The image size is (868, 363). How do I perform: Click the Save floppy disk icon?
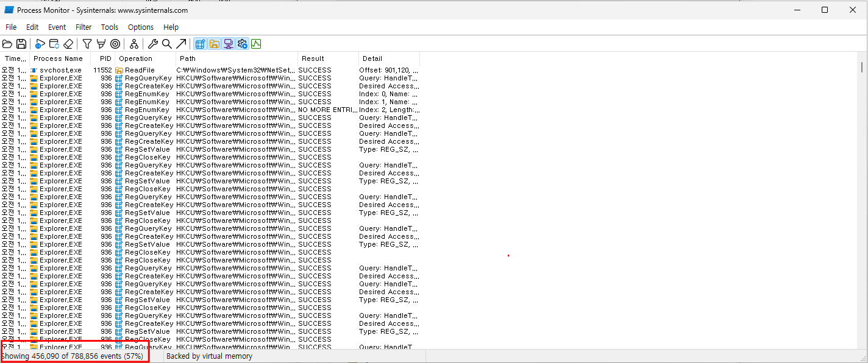21,44
